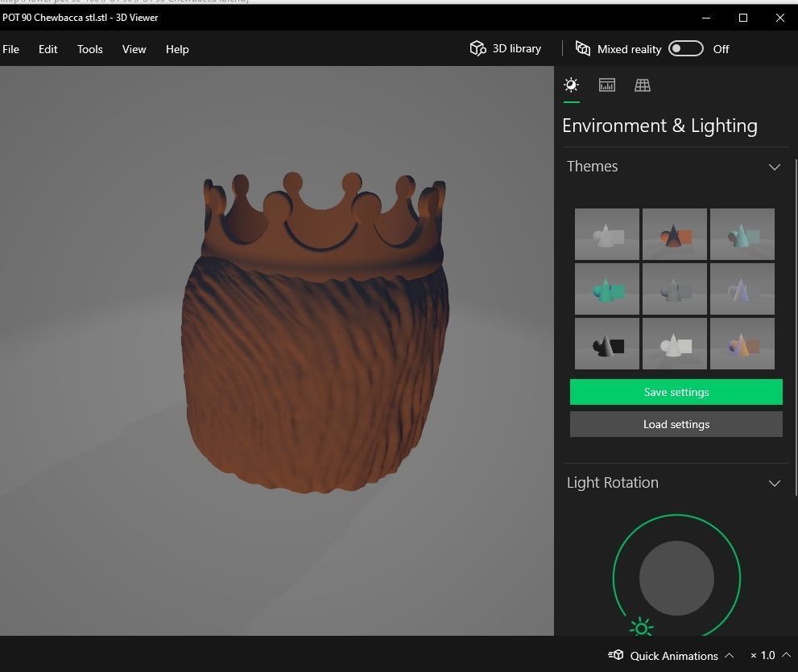Open the Edit menu
This screenshot has width=798, height=672.
coord(48,49)
